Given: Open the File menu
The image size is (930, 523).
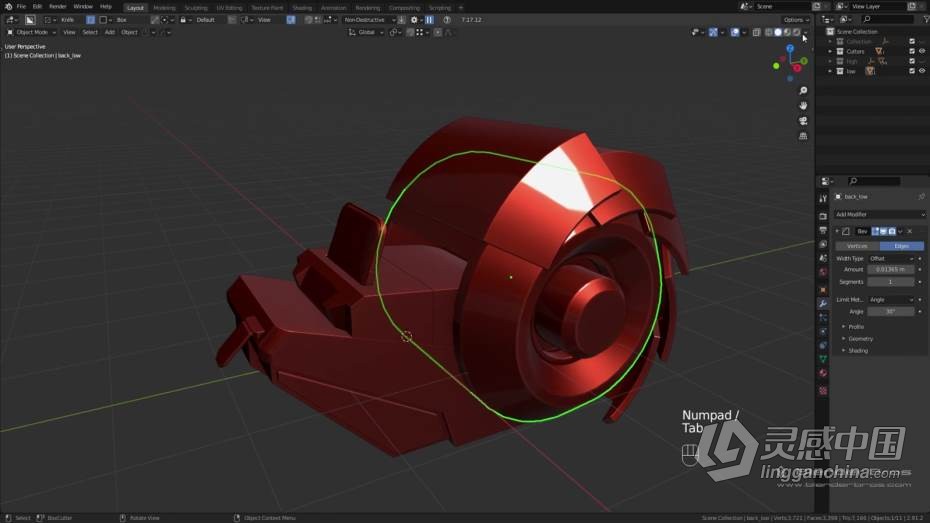Looking at the screenshot, I should (x=21, y=7).
